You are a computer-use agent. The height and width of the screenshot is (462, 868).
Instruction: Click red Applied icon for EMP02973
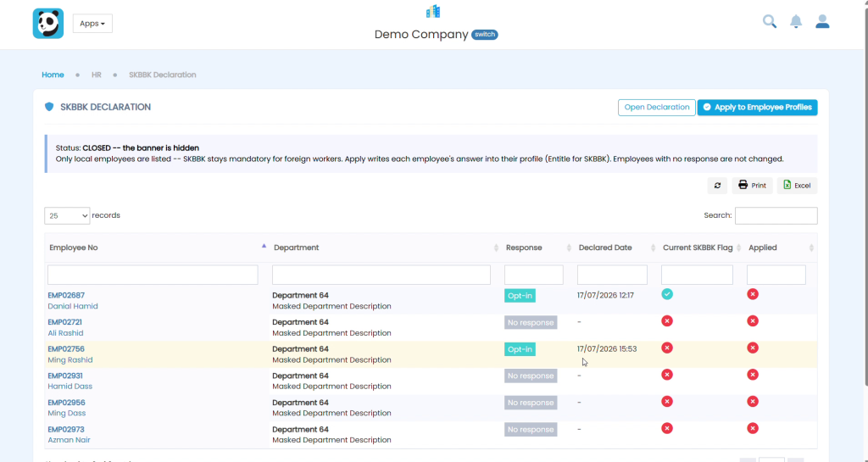[x=753, y=428]
